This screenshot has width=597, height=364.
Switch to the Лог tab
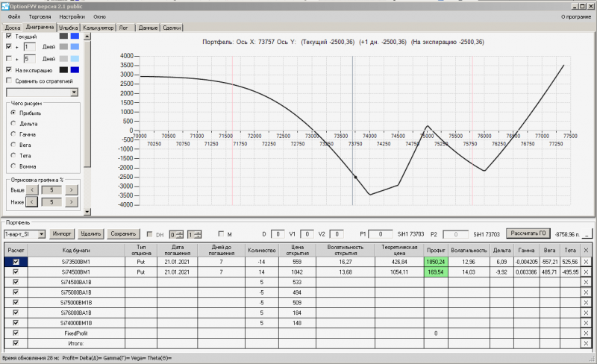(x=124, y=28)
